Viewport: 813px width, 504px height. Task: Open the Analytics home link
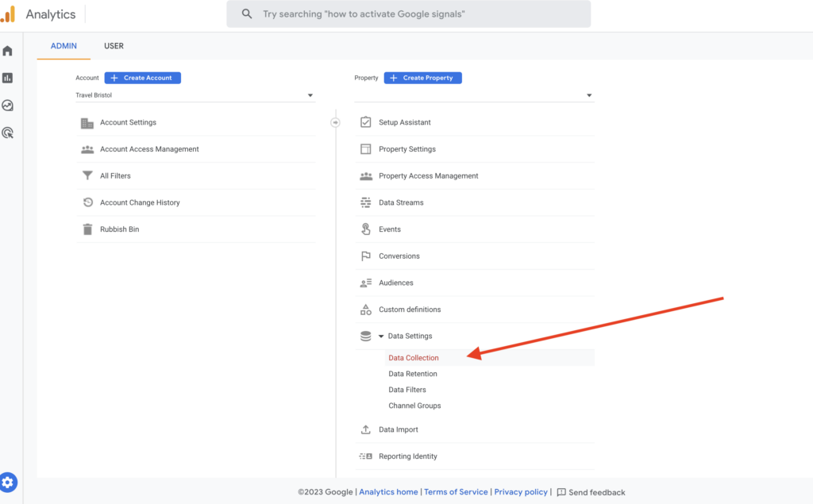tap(388, 492)
